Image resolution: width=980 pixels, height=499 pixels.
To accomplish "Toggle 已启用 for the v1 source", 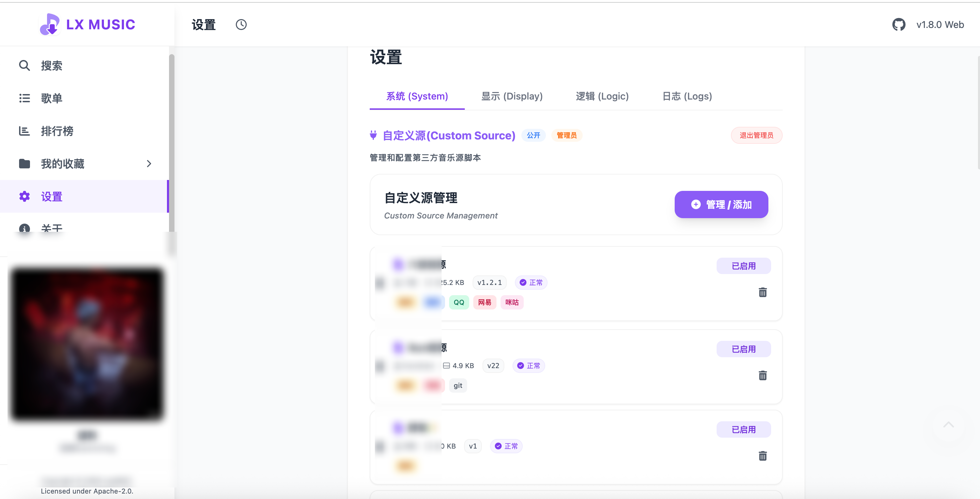I will (x=744, y=429).
